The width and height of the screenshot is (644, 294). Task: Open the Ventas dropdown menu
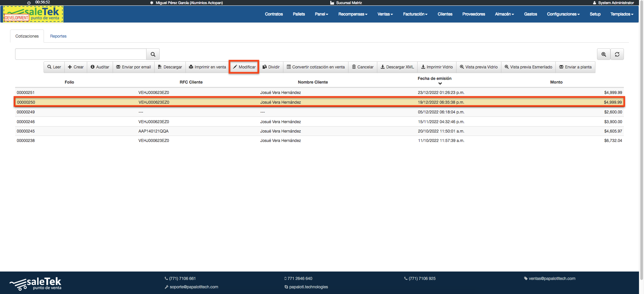tap(385, 14)
